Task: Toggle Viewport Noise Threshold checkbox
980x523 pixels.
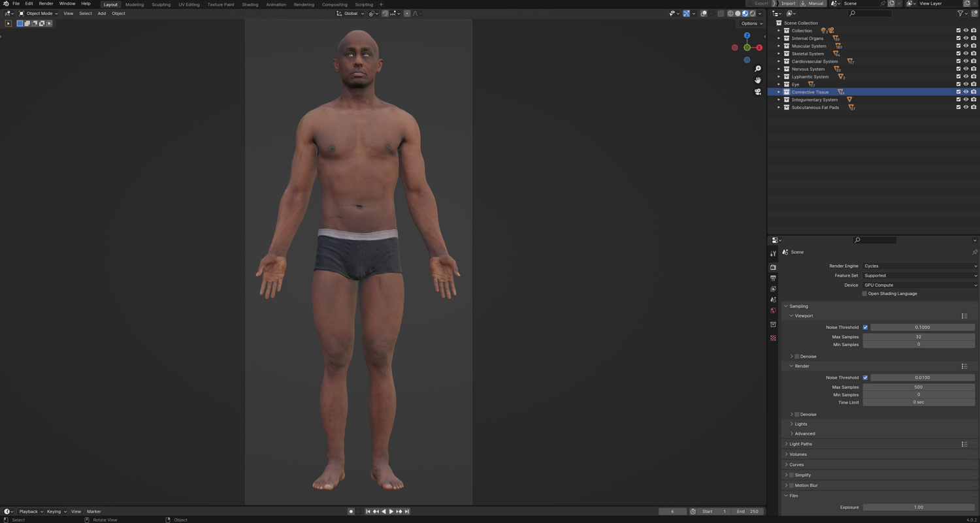Action: click(865, 327)
